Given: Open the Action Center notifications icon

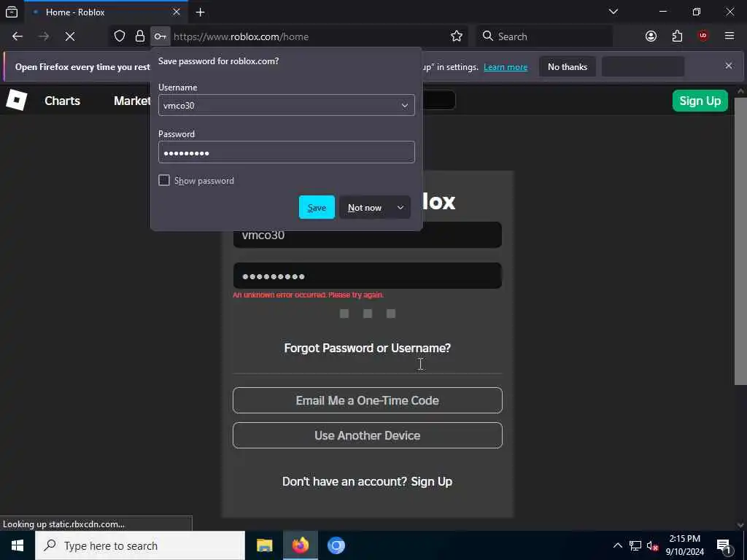Looking at the screenshot, I should (x=724, y=546).
